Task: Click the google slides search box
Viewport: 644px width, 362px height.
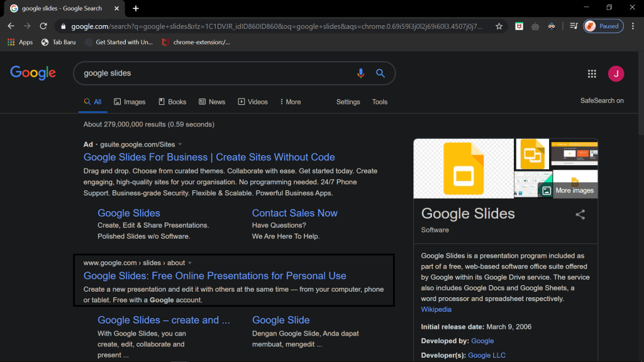Action: 214,74
